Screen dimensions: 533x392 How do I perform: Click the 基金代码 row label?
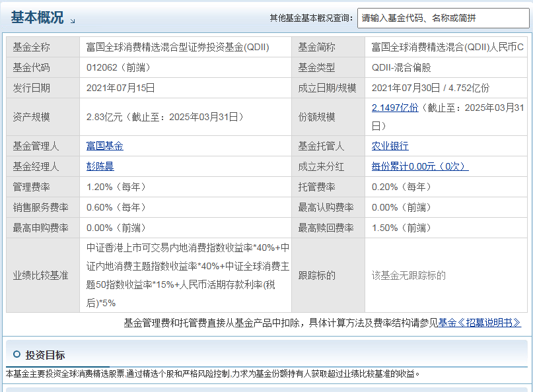tap(31, 67)
